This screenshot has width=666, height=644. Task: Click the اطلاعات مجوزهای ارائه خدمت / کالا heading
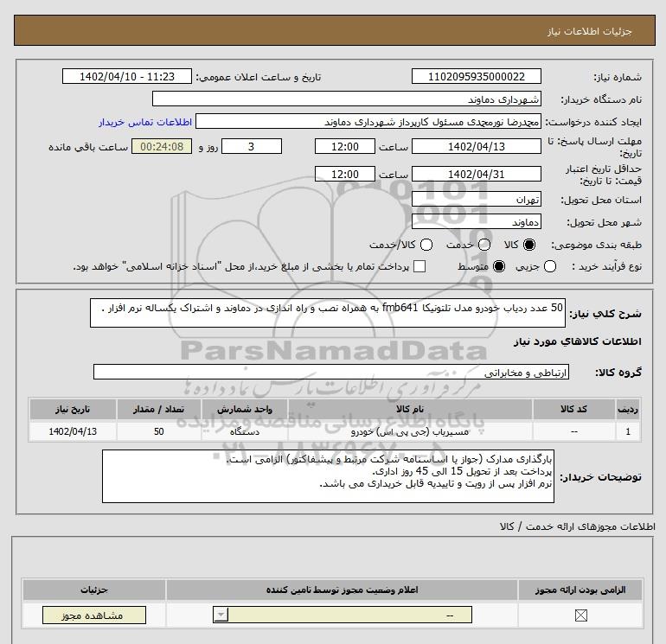coord(578,526)
